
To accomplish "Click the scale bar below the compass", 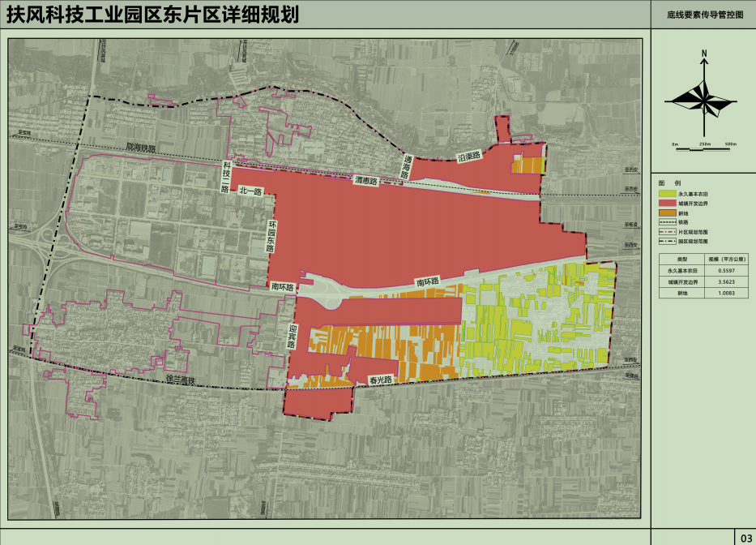I will point(703,148).
